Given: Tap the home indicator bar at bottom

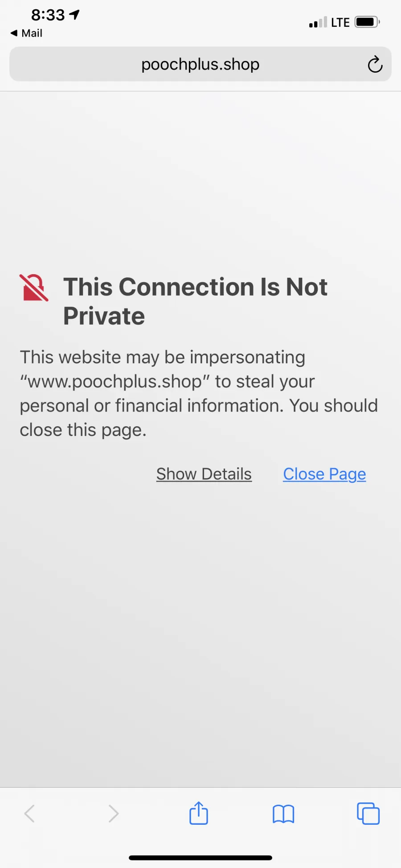Looking at the screenshot, I should click(200, 858).
